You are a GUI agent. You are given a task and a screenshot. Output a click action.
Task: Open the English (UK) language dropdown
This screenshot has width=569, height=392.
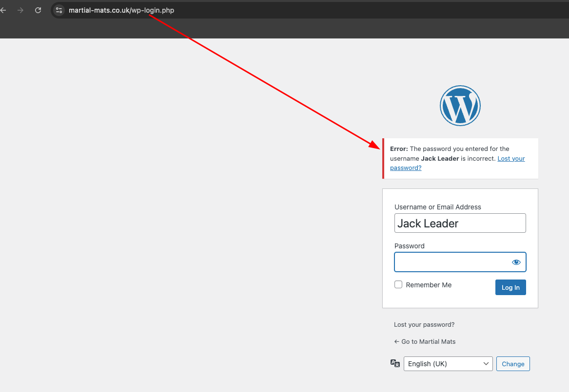[x=448, y=364]
